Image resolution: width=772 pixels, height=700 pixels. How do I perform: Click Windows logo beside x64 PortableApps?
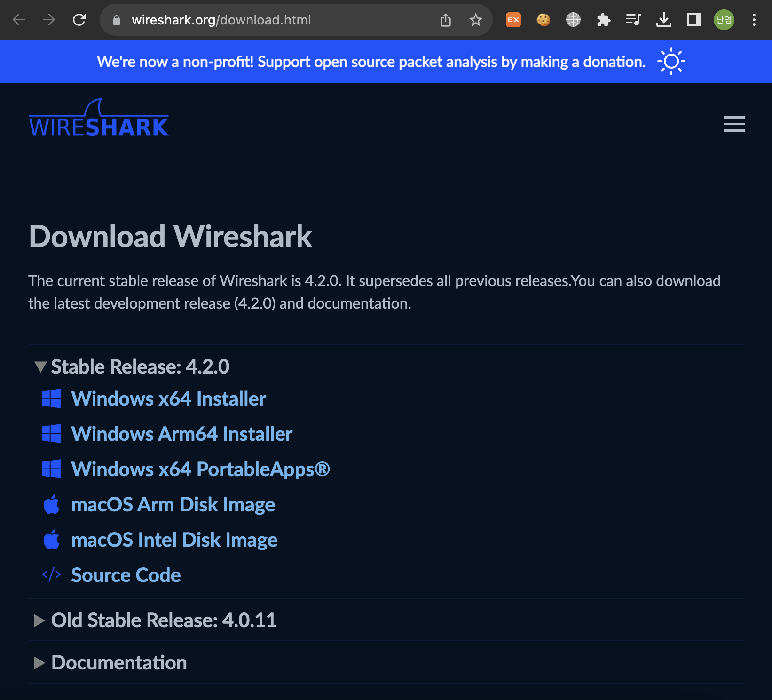[51, 469]
